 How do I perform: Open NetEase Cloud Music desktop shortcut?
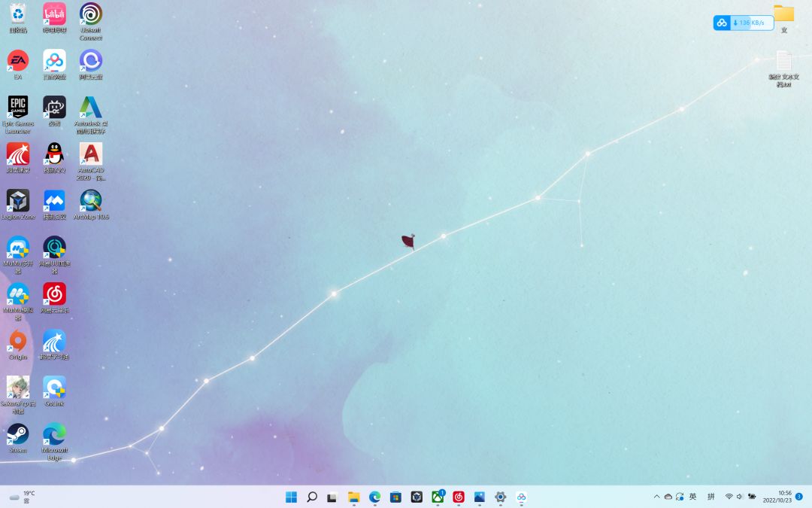tap(54, 298)
